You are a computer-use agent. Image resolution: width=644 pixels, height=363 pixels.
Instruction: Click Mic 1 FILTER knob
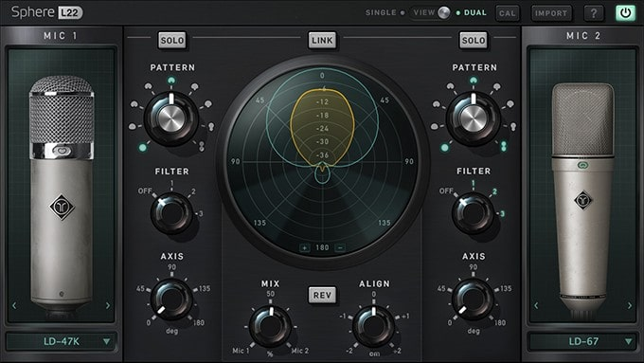171,213
